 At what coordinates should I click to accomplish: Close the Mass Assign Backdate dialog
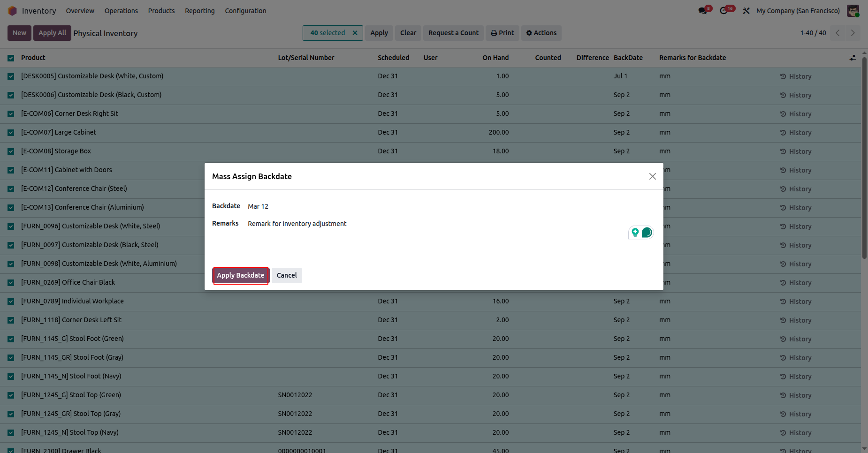tap(652, 176)
